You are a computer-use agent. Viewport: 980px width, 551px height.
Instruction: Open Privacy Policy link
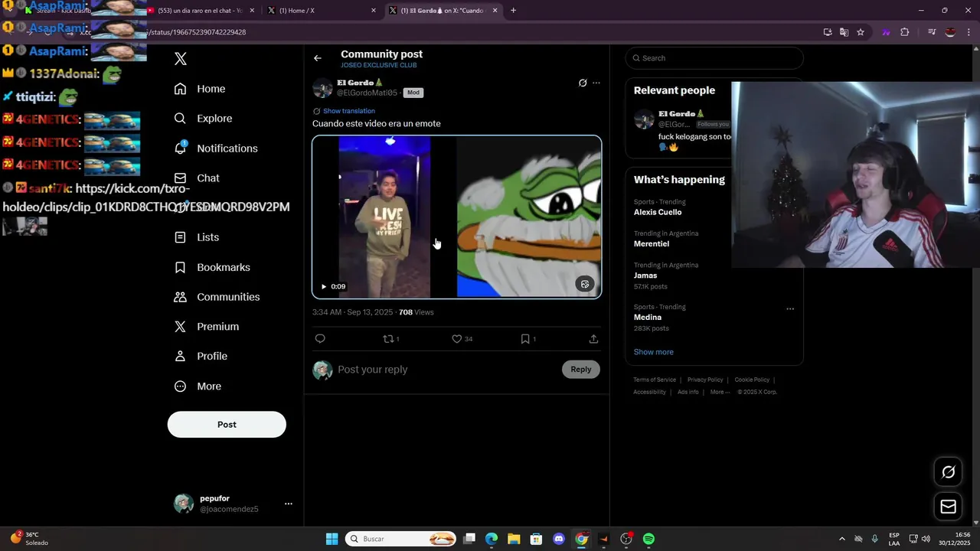[x=705, y=380]
